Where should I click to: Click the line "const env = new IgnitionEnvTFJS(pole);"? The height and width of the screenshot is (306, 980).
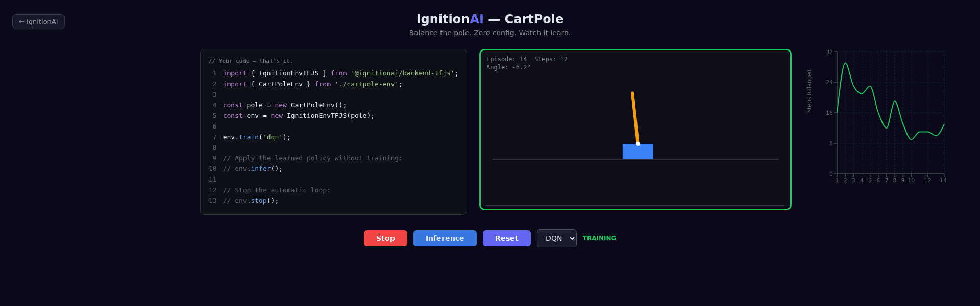tap(299, 116)
